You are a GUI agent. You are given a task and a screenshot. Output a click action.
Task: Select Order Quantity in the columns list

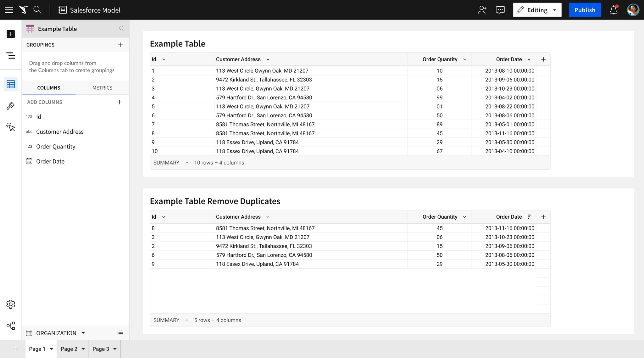point(56,147)
